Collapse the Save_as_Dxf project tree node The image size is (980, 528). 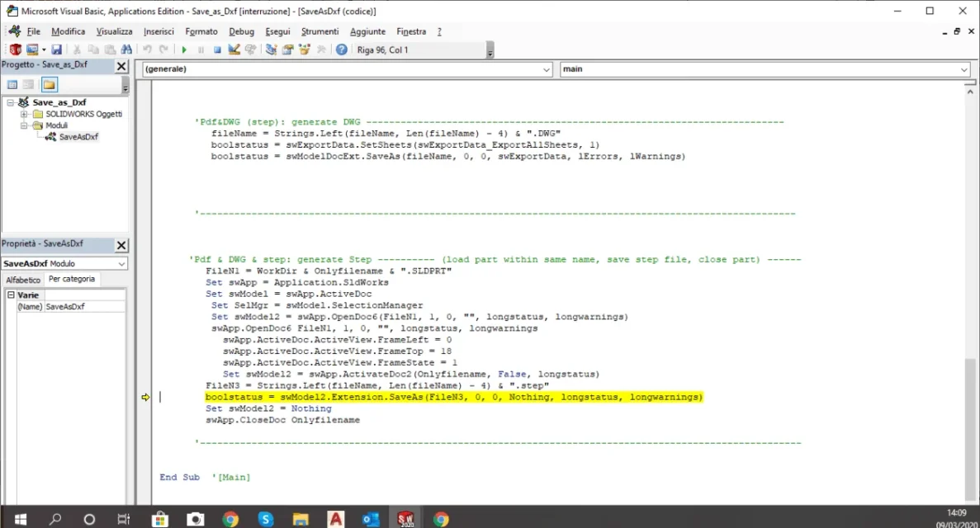[11, 101]
